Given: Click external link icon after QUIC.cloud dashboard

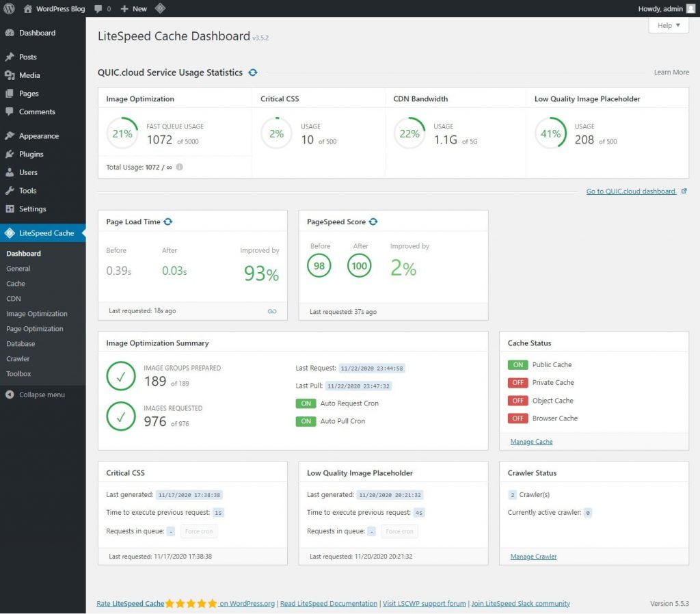Looking at the screenshot, I should (684, 191).
